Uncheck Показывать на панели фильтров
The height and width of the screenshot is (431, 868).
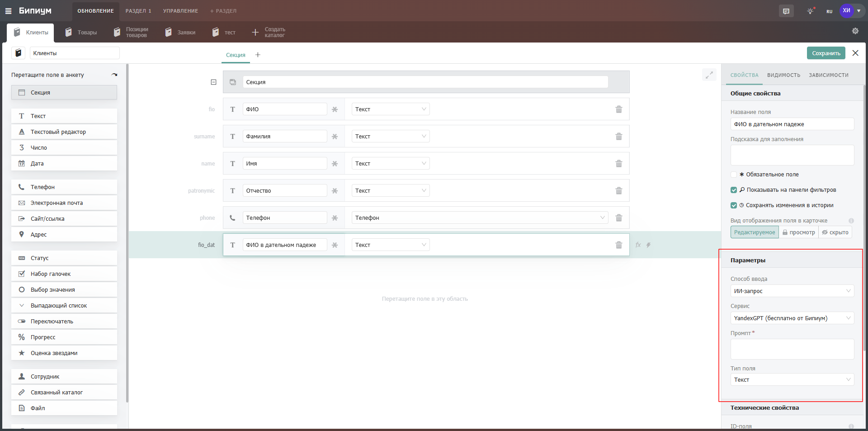pyautogui.click(x=734, y=190)
